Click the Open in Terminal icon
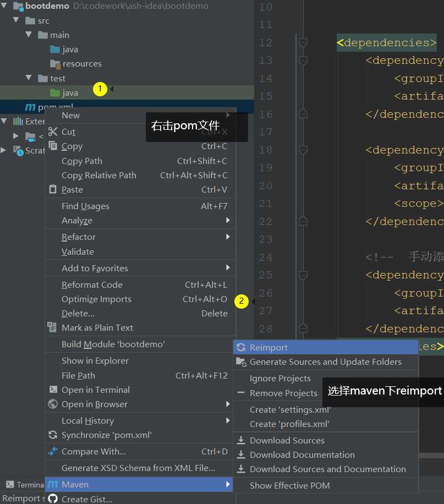The image size is (444, 504). [53, 389]
